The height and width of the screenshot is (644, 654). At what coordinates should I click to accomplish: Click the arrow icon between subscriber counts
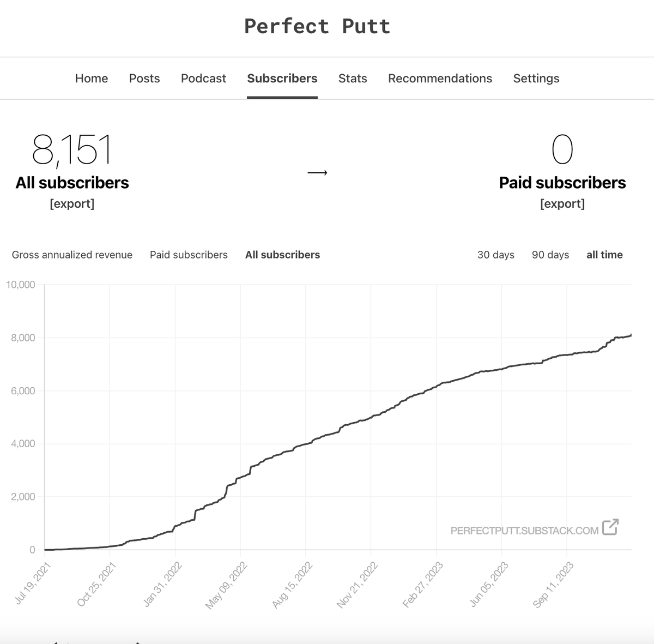click(x=318, y=172)
